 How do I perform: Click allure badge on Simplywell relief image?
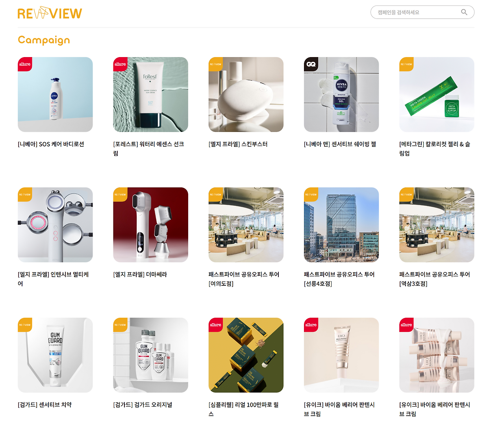[x=215, y=325]
